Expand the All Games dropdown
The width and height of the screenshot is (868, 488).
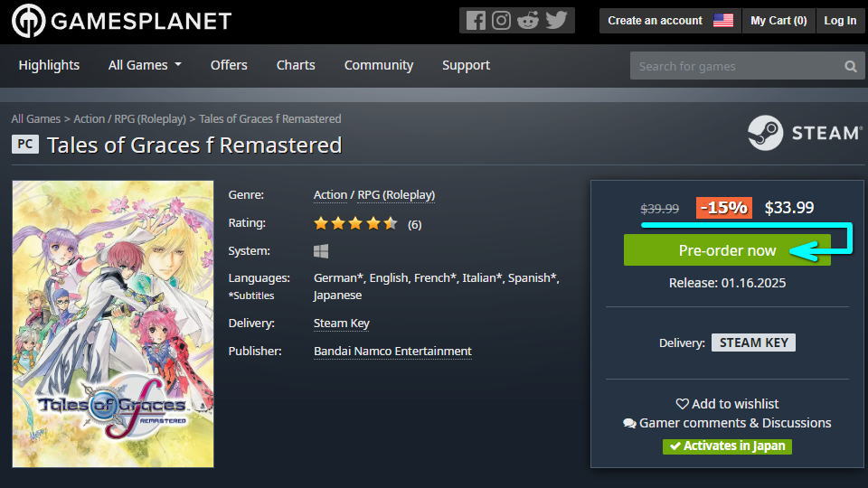145,65
